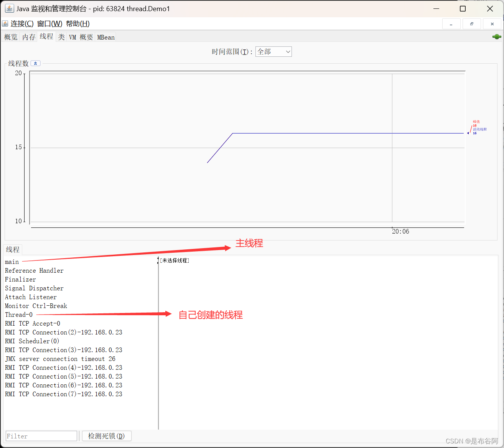Click the Filter input field

click(41, 436)
